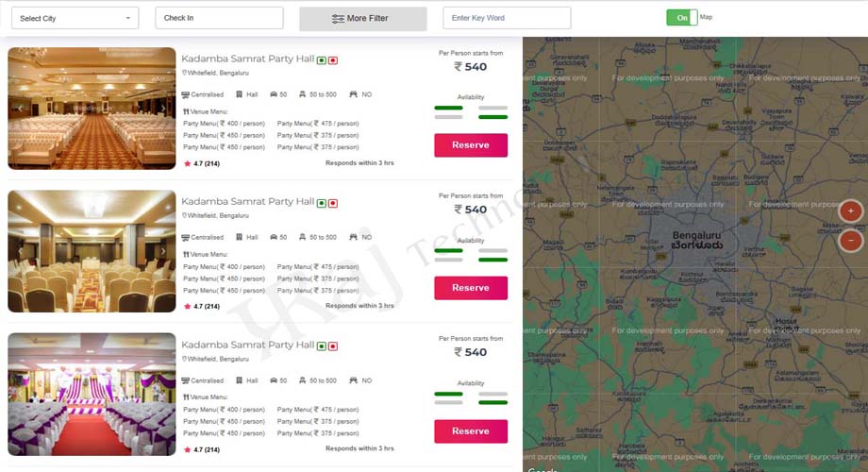The image size is (868, 472).
Task: Click the green veg indicator on first listing
Action: [x=322, y=59]
